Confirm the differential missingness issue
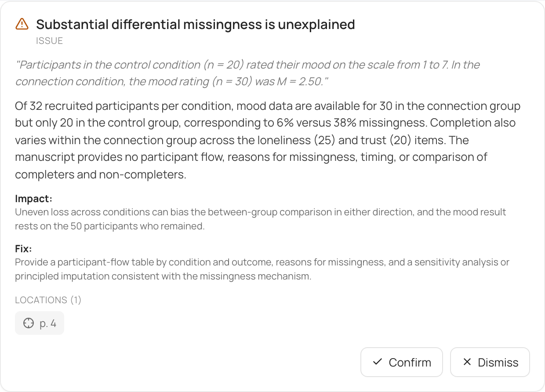Screen dimensions: 545x392 (x=402, y=362)
